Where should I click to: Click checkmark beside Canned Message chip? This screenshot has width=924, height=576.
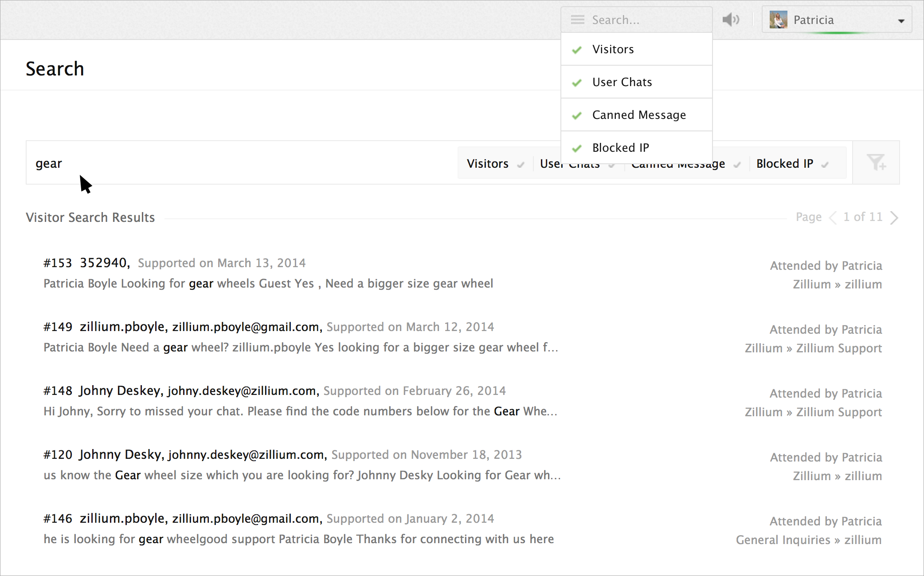coord(737,165)
